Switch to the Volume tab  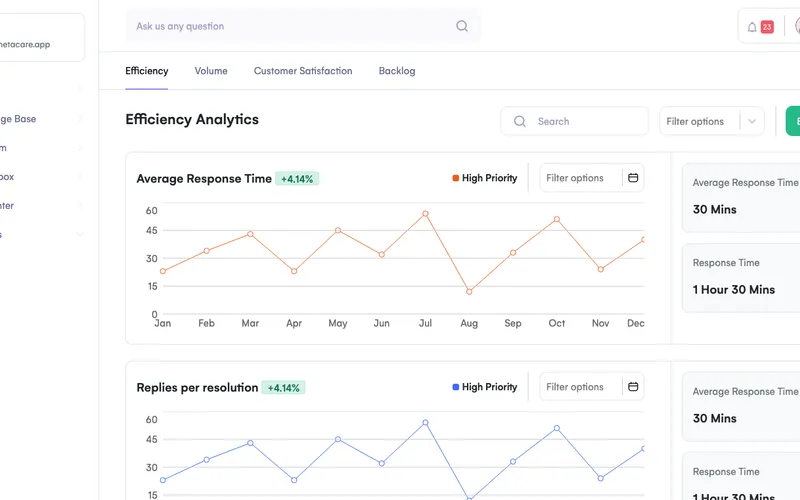[x=211, y=71]
